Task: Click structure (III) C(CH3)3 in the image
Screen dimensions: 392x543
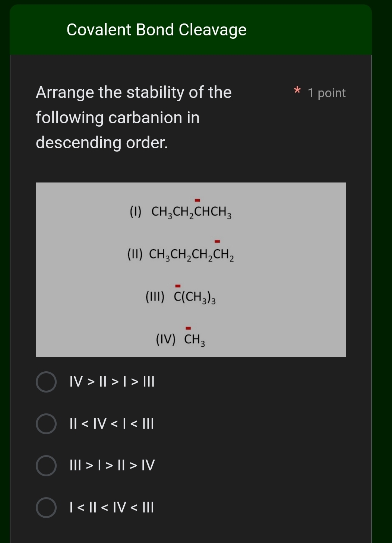Action: [x=181, y=297]
